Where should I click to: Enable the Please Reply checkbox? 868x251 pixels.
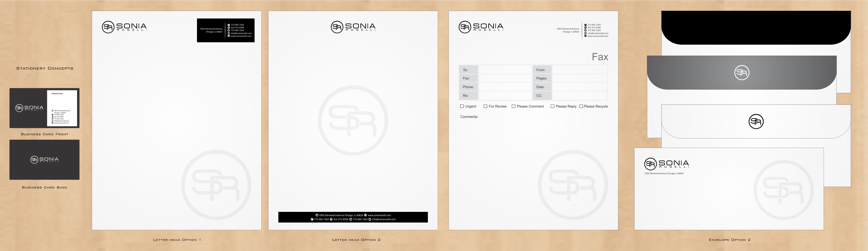552,106
